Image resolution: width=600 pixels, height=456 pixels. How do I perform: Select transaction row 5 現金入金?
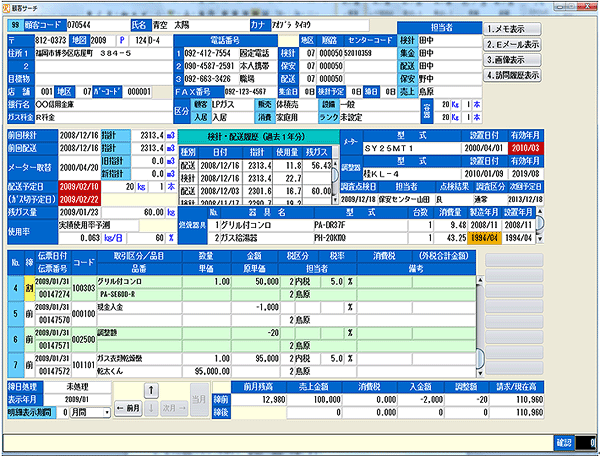pyautogui.click(x=242, y=313)
